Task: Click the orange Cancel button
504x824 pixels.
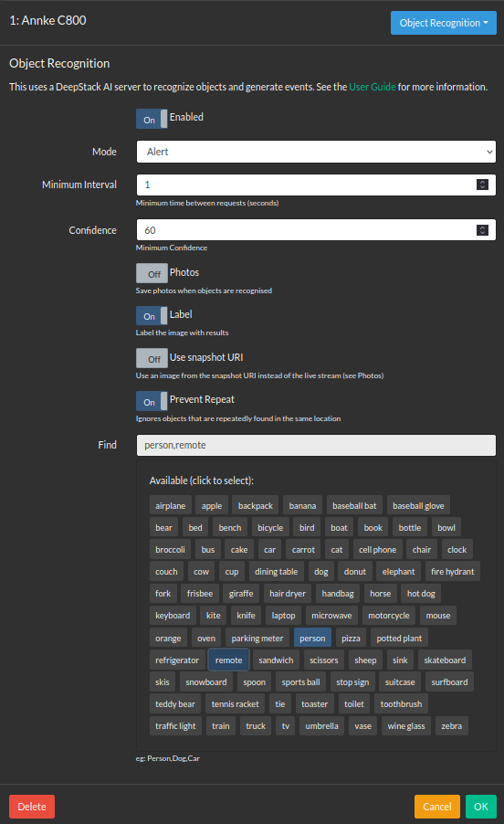Action: [437, 807]
